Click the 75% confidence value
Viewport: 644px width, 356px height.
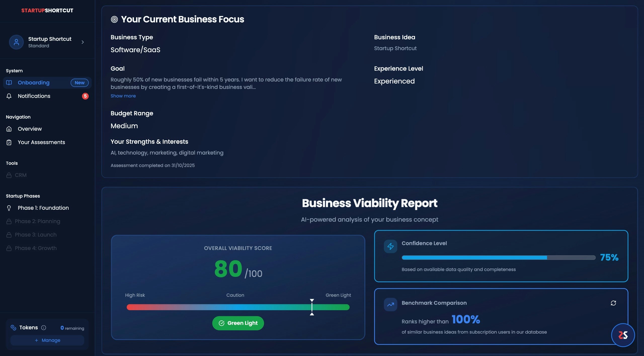609,257
